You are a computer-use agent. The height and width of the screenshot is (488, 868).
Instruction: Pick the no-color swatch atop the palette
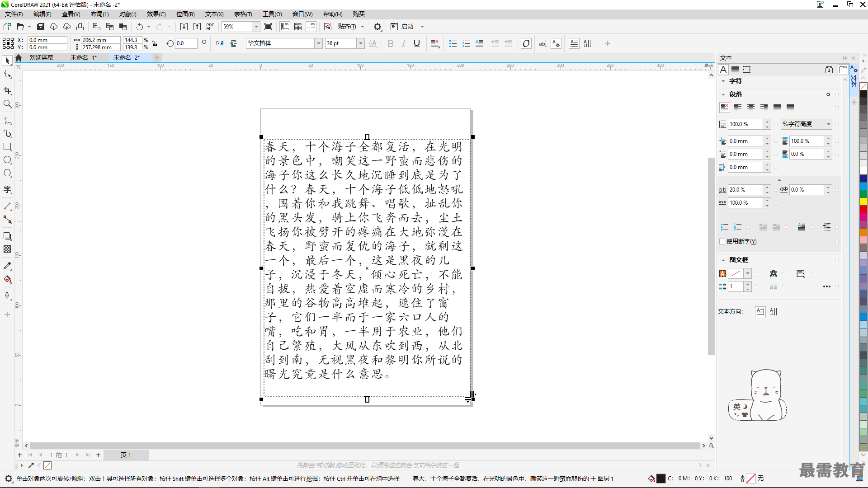pyautogui.click(x=863, y=86)
